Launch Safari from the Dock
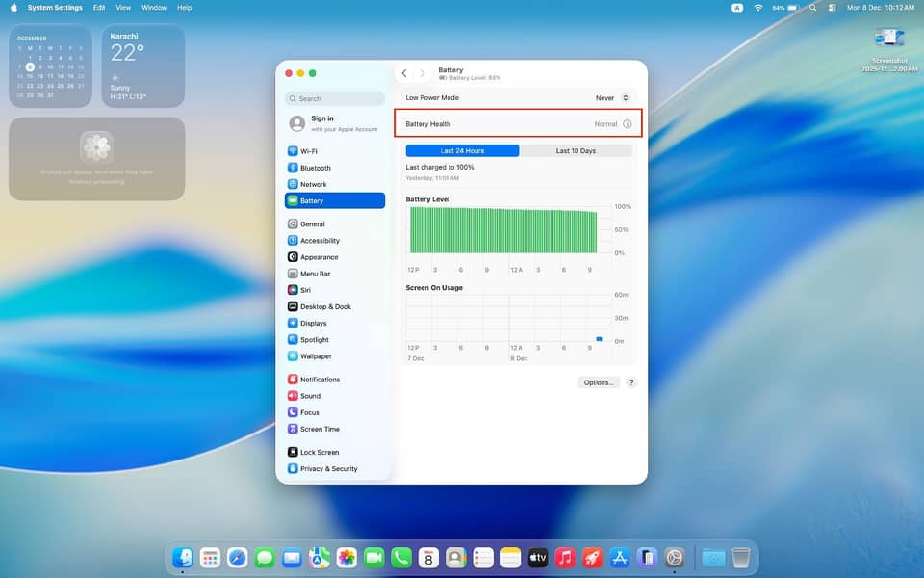924x578 pixels. pos(237,558)
